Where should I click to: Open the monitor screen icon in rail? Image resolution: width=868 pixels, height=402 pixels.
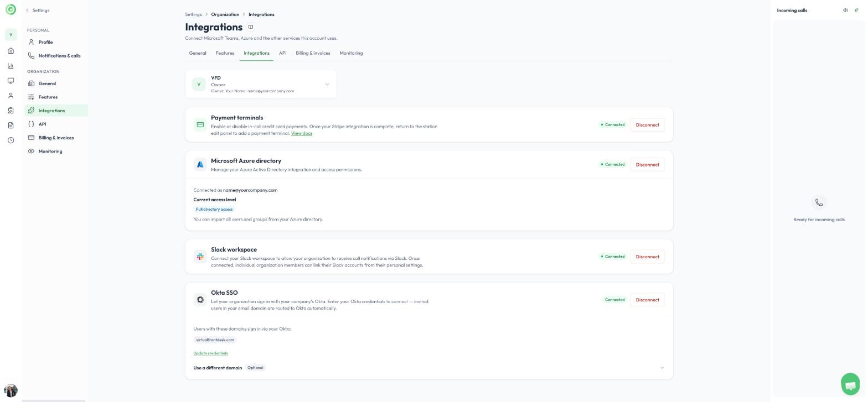click(x=11, y=81)
